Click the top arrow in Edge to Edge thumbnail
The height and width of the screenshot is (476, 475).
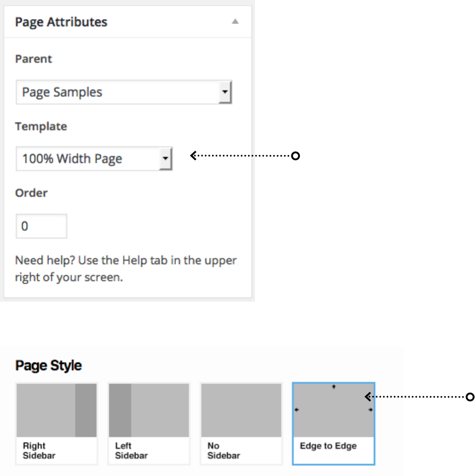pyautogui.click(x=334, y=386)
